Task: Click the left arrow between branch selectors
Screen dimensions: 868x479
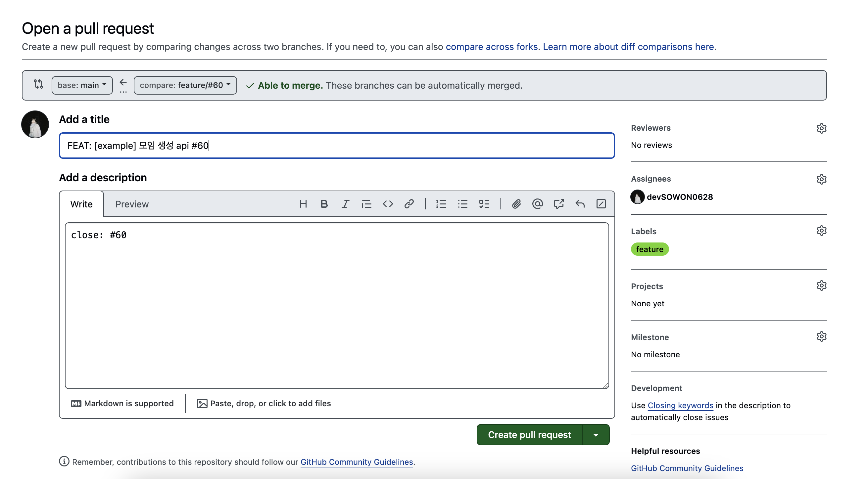Action: 123,82
